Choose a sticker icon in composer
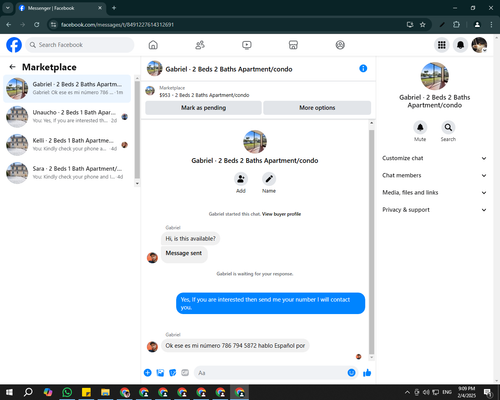500x400 pixels. pos(172,373)
